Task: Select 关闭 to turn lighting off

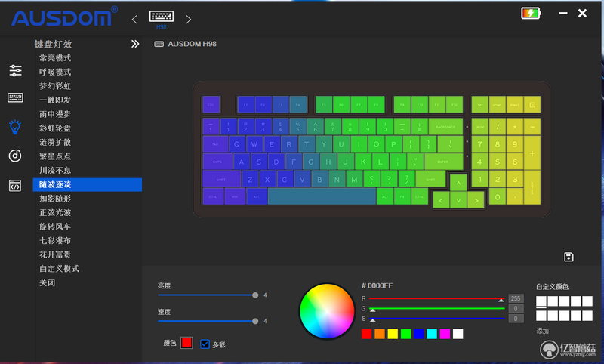Action: point(48,282)
